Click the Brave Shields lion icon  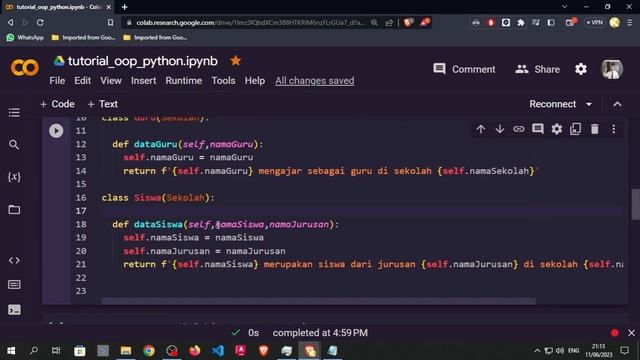pos(408,22)
